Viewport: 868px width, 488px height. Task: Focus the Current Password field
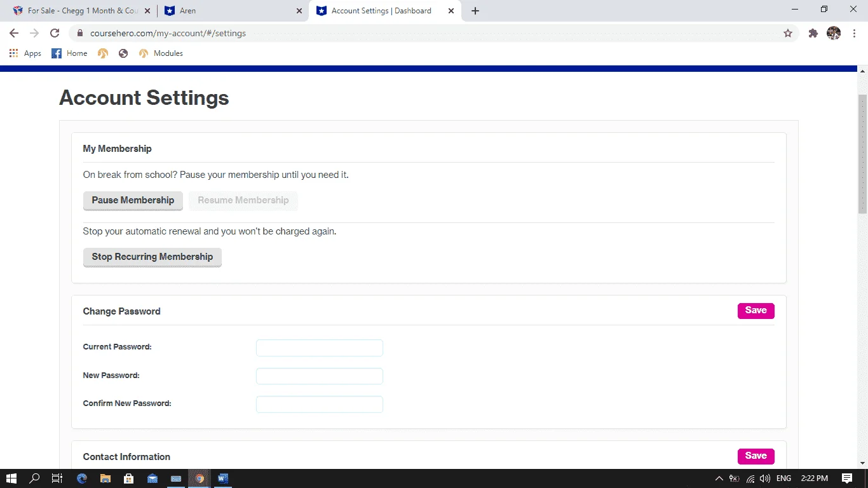point(320,348)
